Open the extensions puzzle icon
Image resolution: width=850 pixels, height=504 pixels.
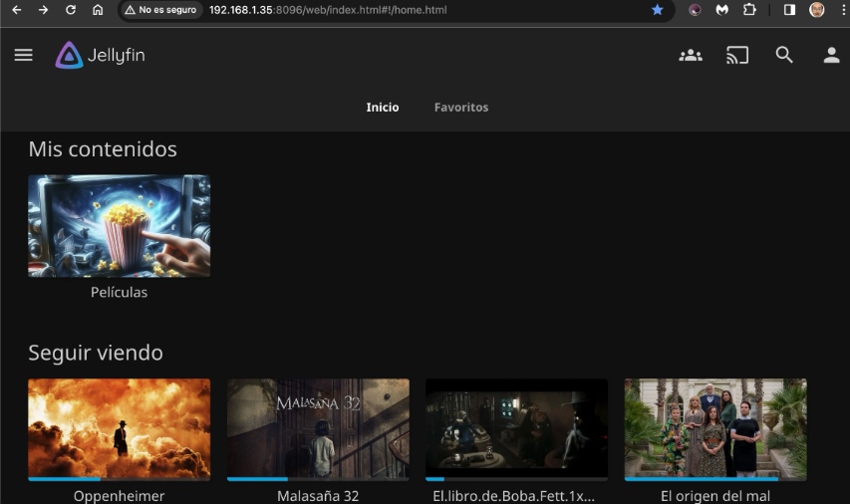(x=749, y=10)
